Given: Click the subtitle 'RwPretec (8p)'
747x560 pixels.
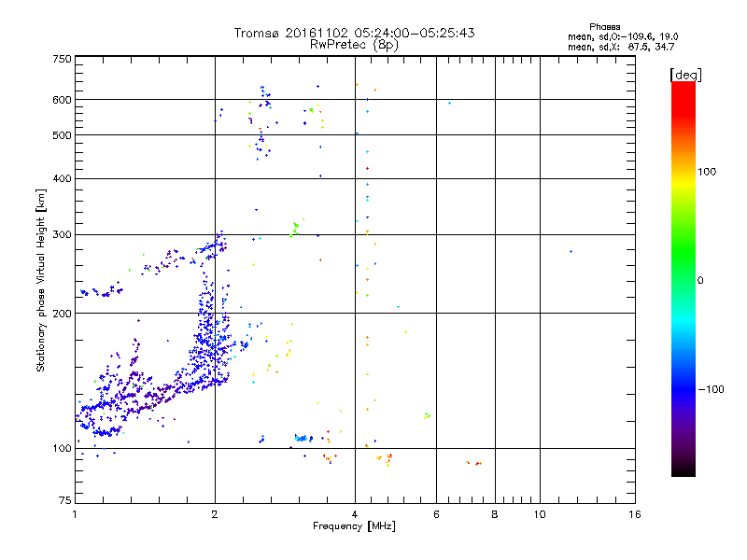Looking at the screenshot, I should coord(354,45).
